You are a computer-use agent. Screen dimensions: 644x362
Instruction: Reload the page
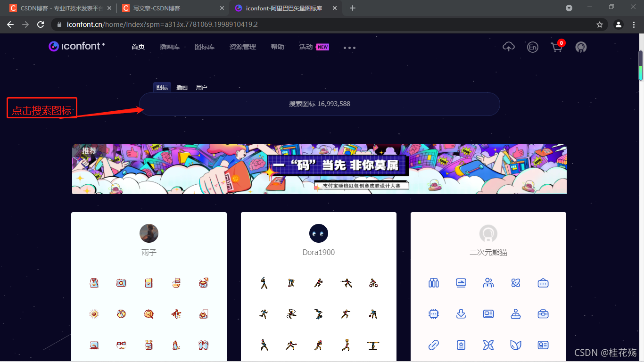click(x=41, y=25)
